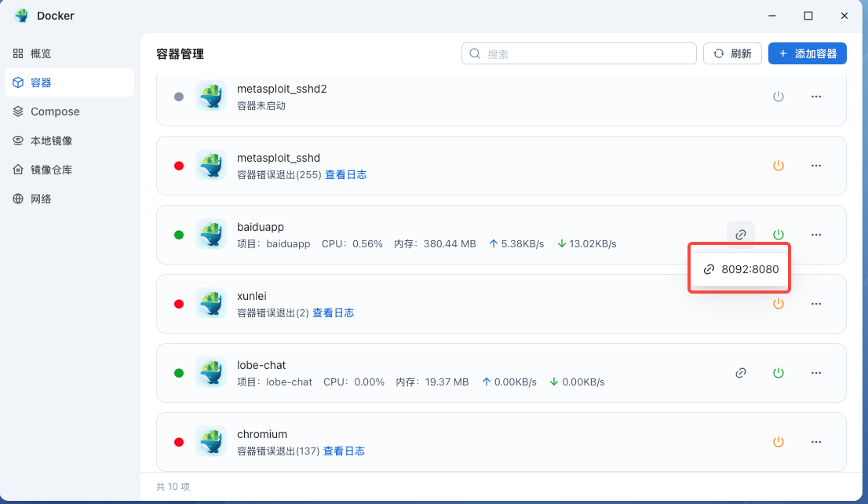Click the 搜索 search field
The image size is (868, 504).
tap(579, 53)
